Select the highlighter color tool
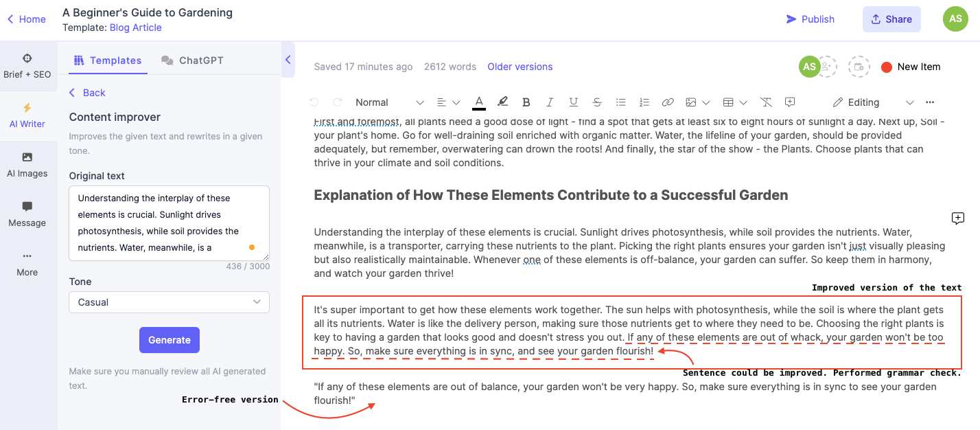This screenshot has height=430, width=980. [502, 102]
